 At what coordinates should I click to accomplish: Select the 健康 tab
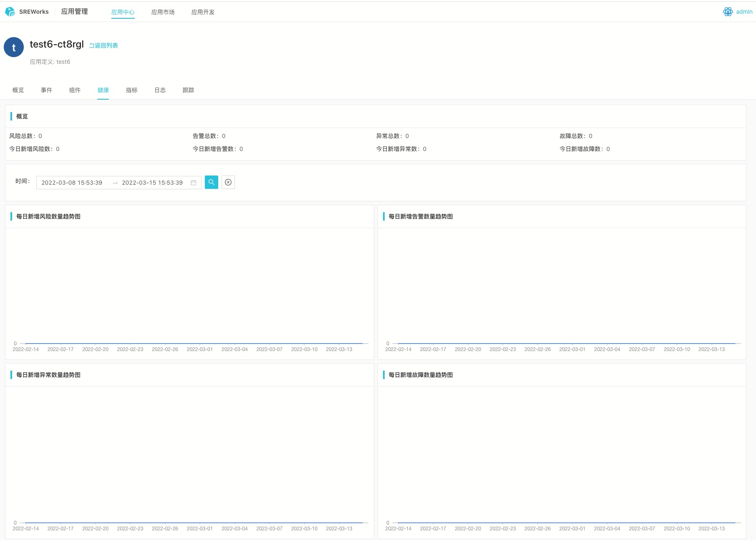(x=103, y=90)
